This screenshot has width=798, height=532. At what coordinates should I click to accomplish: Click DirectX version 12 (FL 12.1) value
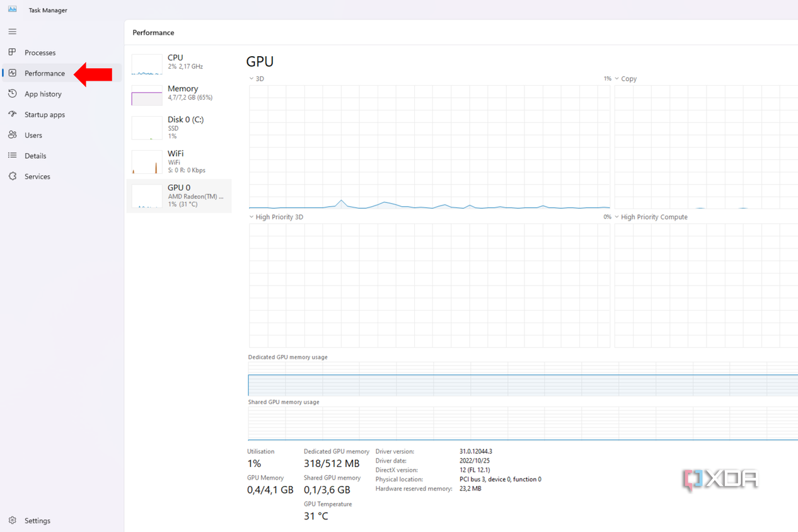(x=475, y=470)
